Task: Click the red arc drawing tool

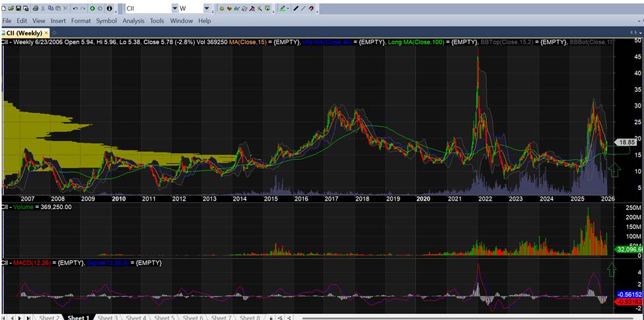Action: coord(311,9)
